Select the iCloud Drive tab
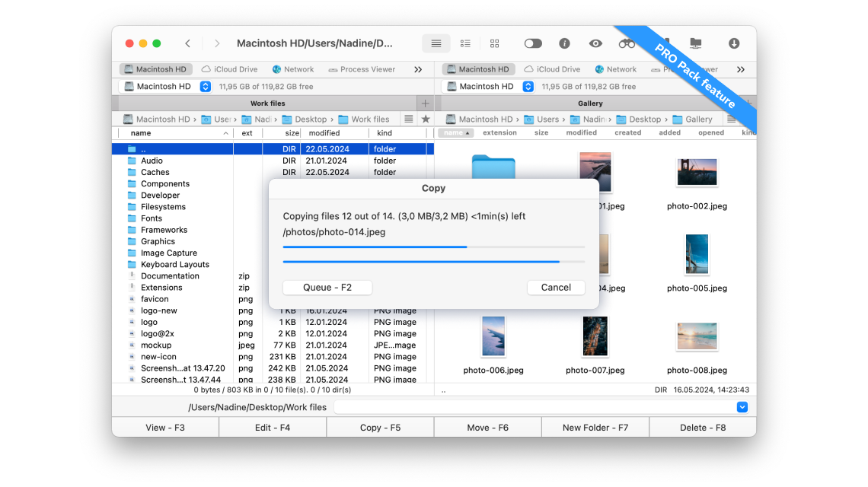 point(229,68)
